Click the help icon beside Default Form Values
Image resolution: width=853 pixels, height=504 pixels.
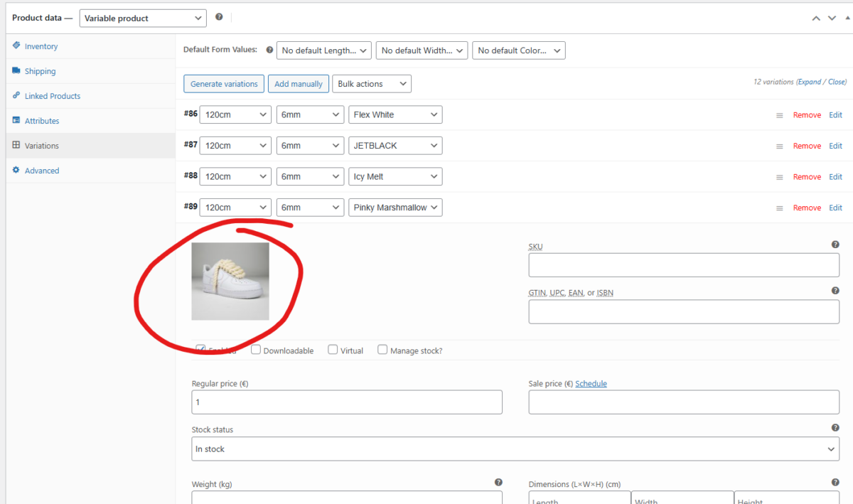tap(269, 50)
